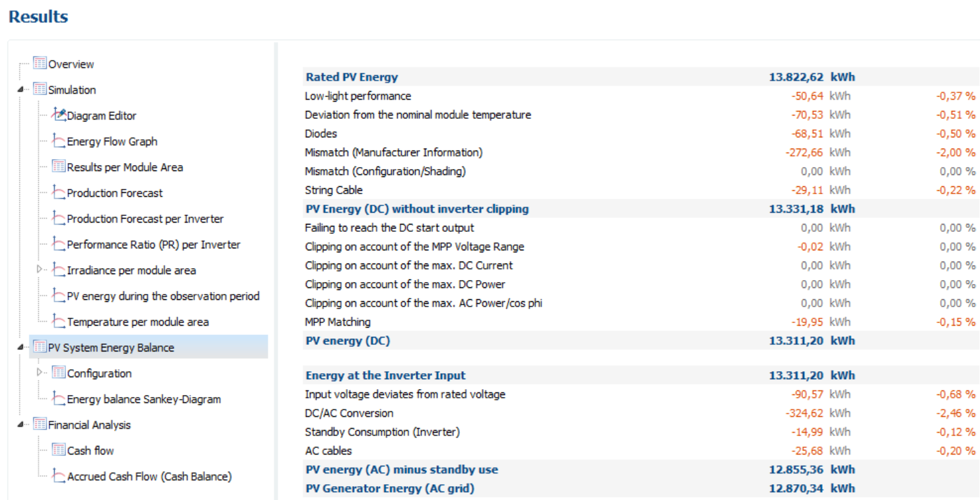This screenshot has height=500, width=980.
Task: Click the Temperature per module area icon
Action: click(x=59, y=321)
